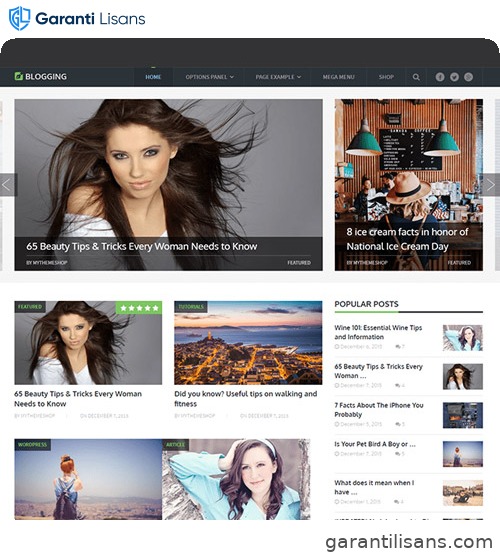This screenshot has height=558, width=500.
Task: Open the Shop menu item
Action: [386, 77]
